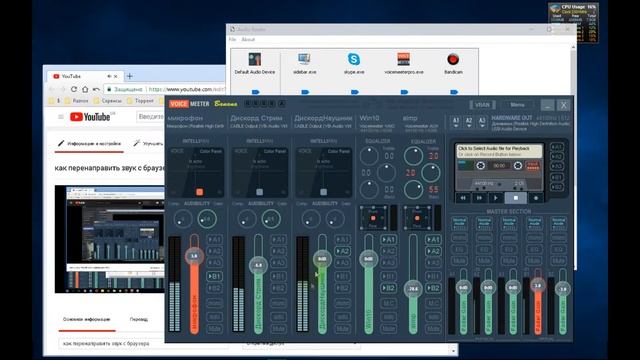Reload the page in the browser
640x360 pixels.
tap(73, 89)
